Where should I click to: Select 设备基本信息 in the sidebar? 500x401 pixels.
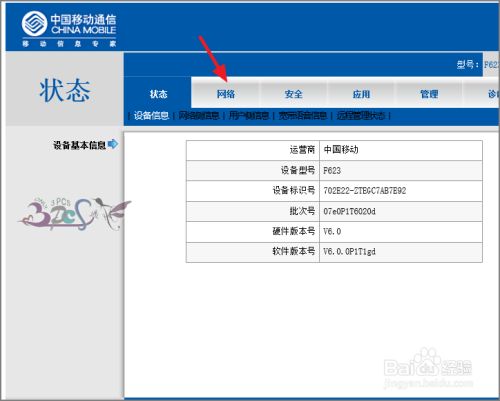point(79,145)
